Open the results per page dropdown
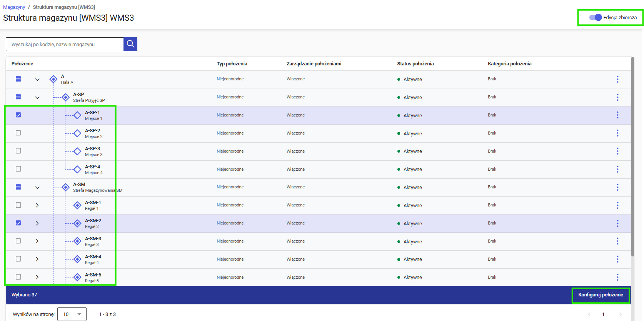The width and height of the screenshot is (644, 321). click(72, 314)
